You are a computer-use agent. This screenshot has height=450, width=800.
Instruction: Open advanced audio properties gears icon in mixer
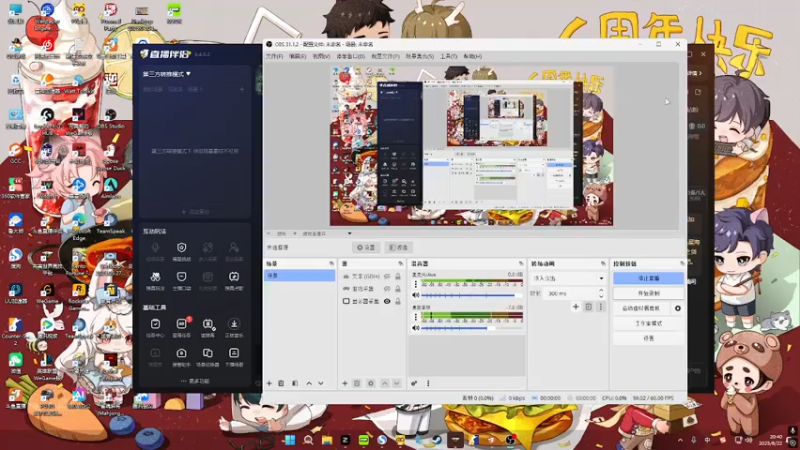point(414,383)
